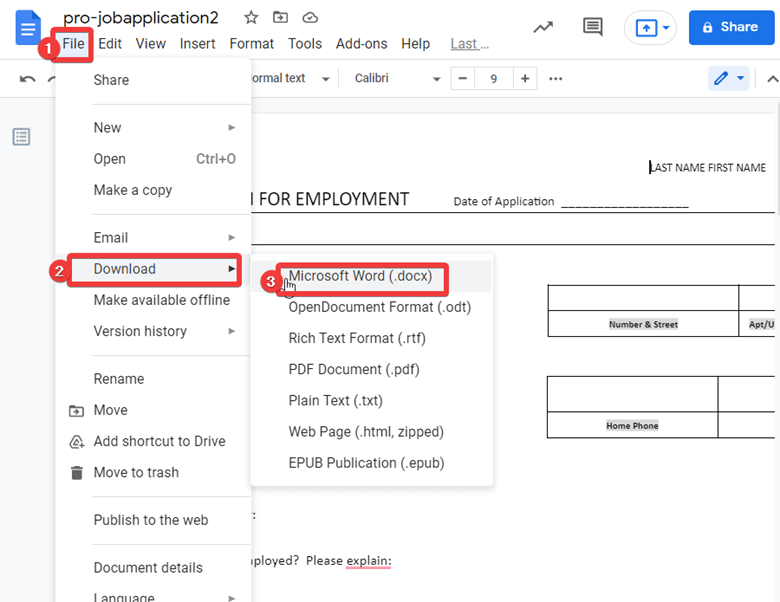Download as Web Page (.html, zipped)

coord(372,432)
